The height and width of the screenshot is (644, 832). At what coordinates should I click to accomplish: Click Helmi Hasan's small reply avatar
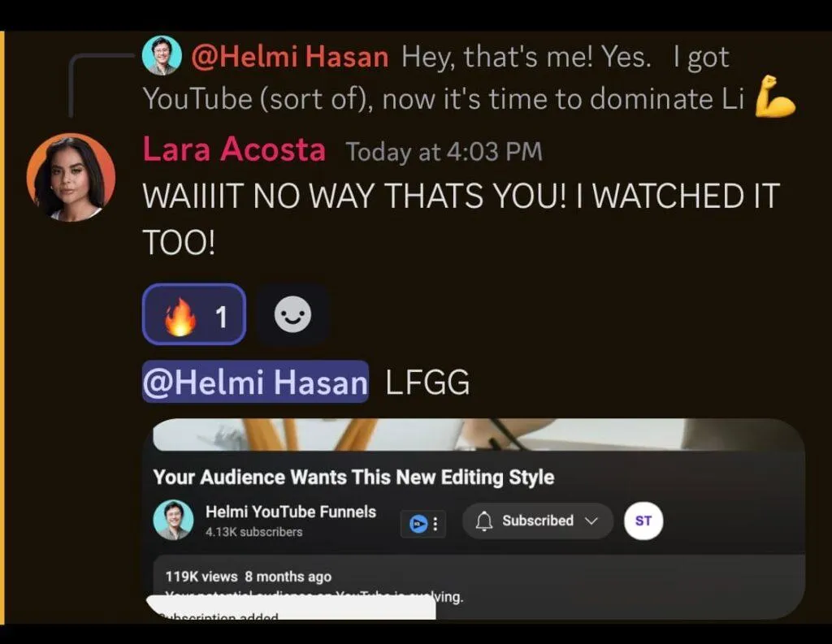162,55
